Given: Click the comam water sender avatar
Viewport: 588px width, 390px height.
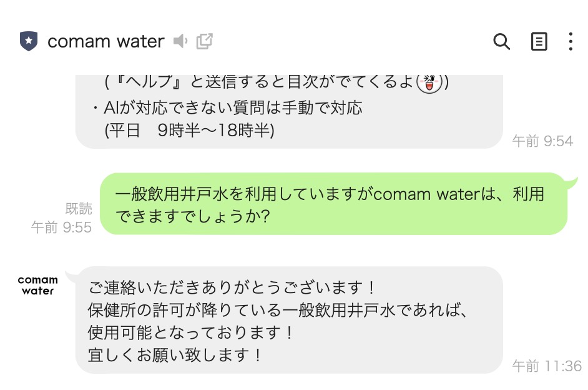Looking at the screenshot, I should click(x=37, y=285).
